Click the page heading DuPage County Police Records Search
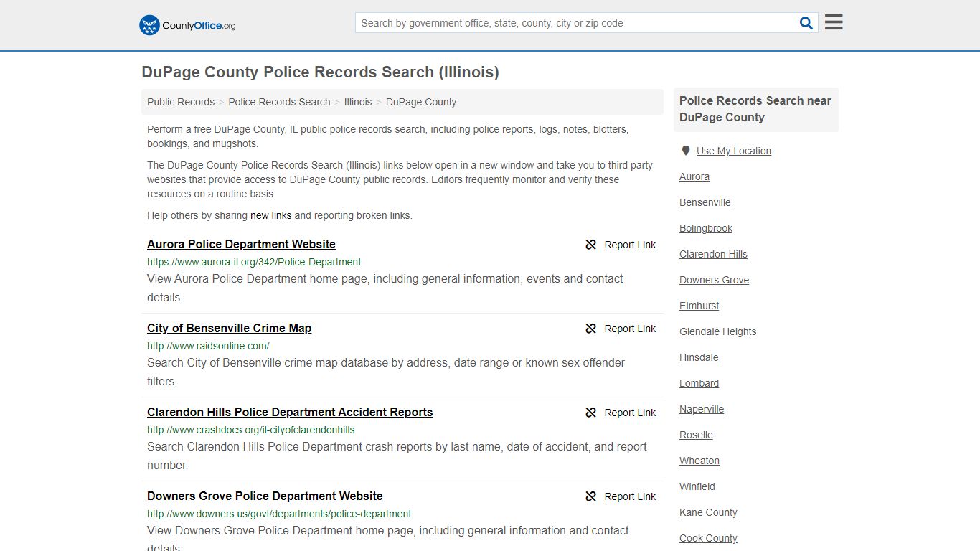Image resolution: width=980 pixels, height=551 pixels. point(320,72)
